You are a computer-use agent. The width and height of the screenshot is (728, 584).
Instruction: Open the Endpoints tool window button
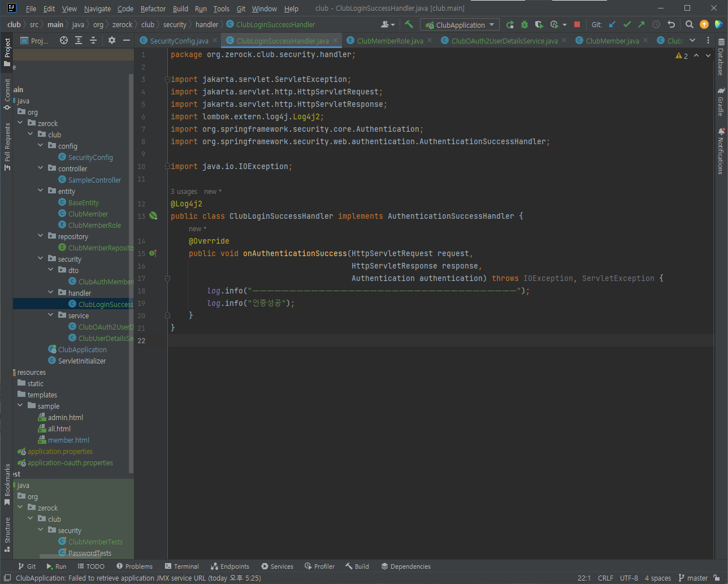tap(230, 566)
